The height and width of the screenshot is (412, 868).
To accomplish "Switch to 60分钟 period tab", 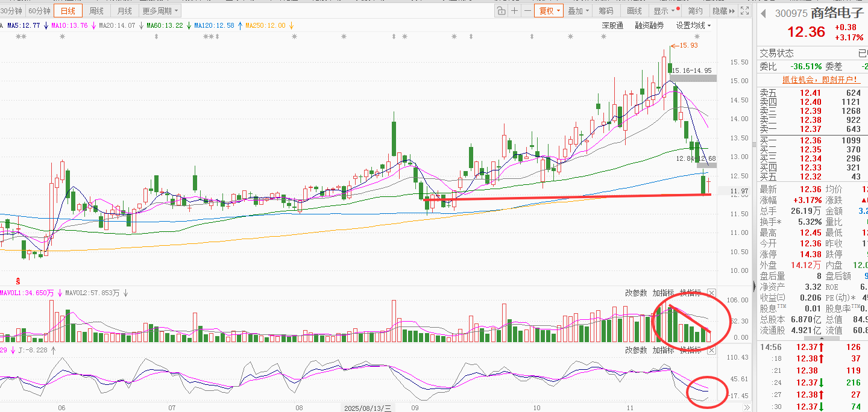I will click(x=39, y=11).
